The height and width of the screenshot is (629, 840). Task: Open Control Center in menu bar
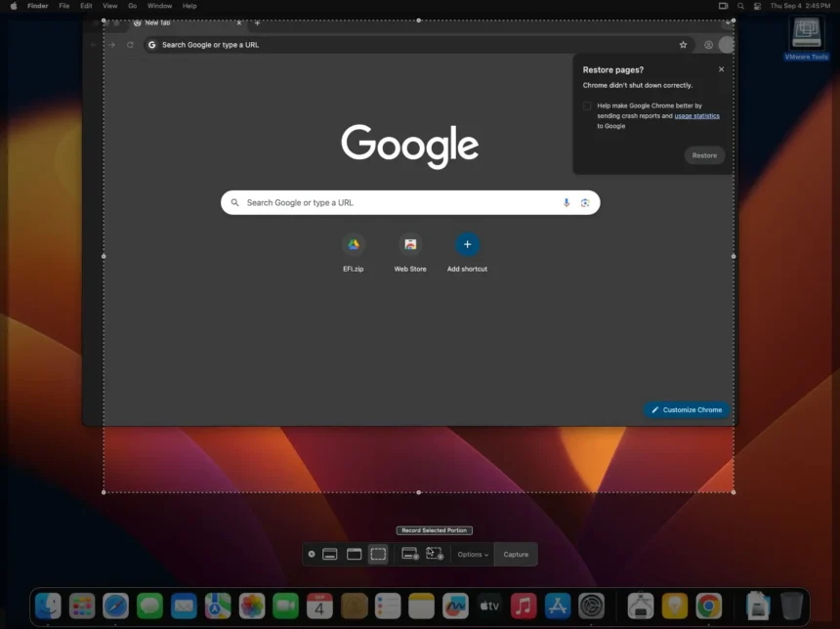point(757,6)
